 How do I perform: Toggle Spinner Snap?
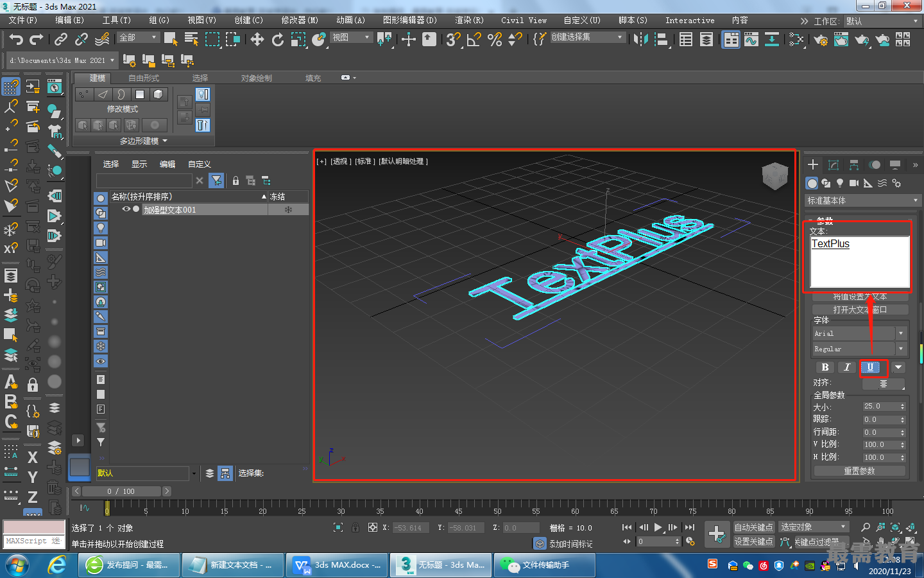tap(515, 40)
